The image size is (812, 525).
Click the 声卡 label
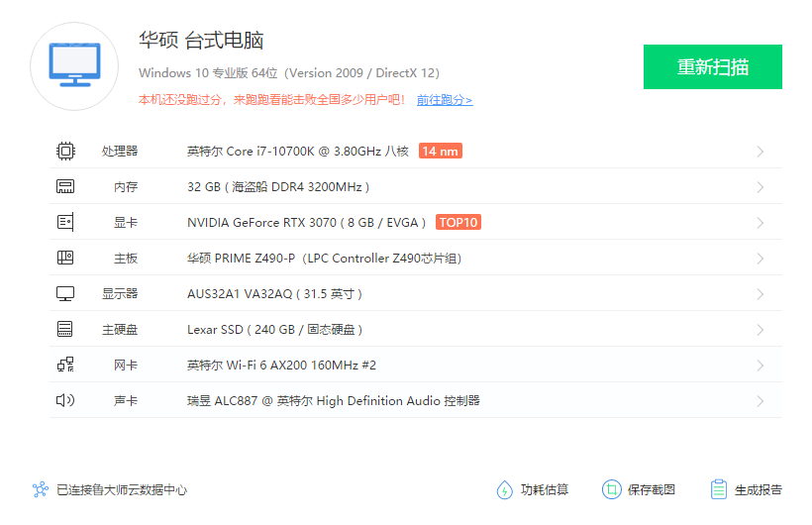pos(126,400)
